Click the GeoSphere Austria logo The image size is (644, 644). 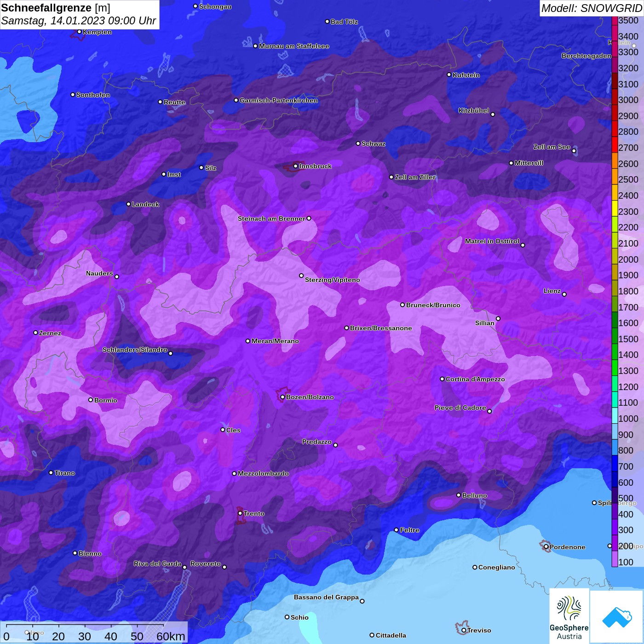[569, 616]
